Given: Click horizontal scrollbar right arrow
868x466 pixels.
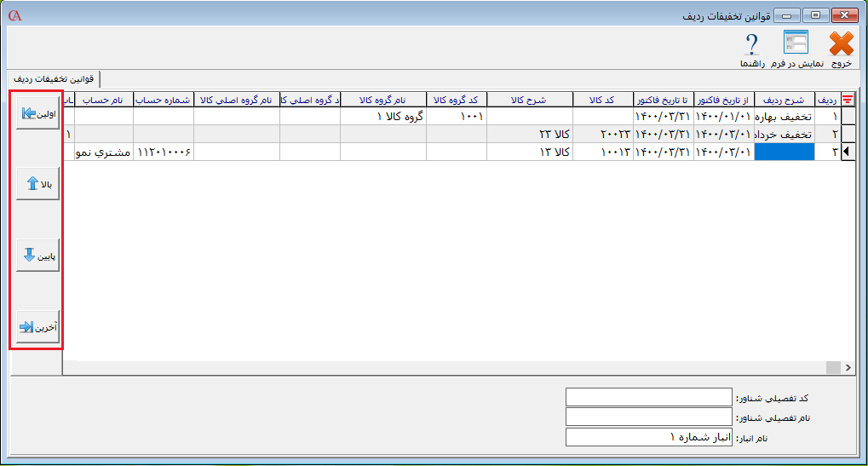Looking at the screenshot, I should pyautogui.click(x=848, y=367).
